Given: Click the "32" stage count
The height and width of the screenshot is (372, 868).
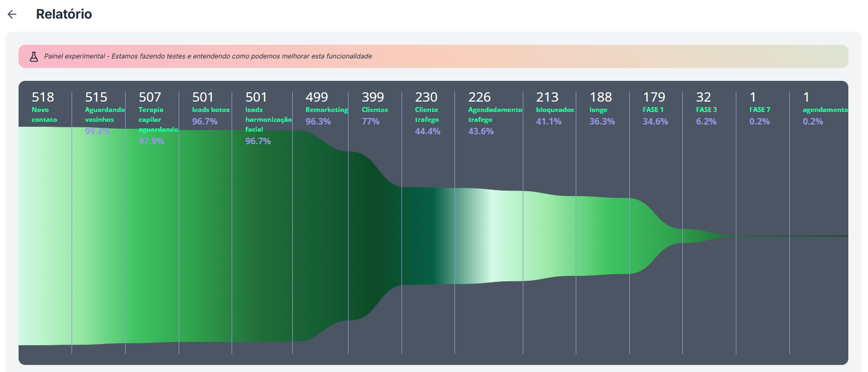Looking at the screenshot, I should tap(704, 97).
